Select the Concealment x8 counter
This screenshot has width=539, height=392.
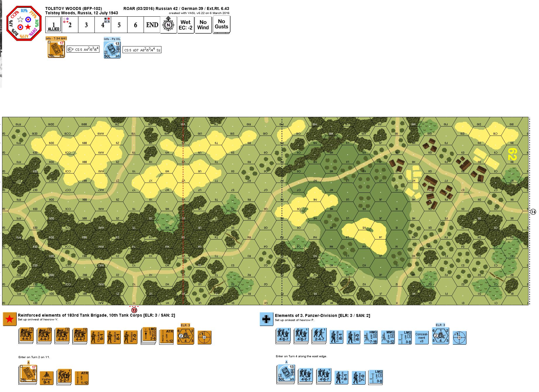(x=421, y=337)
